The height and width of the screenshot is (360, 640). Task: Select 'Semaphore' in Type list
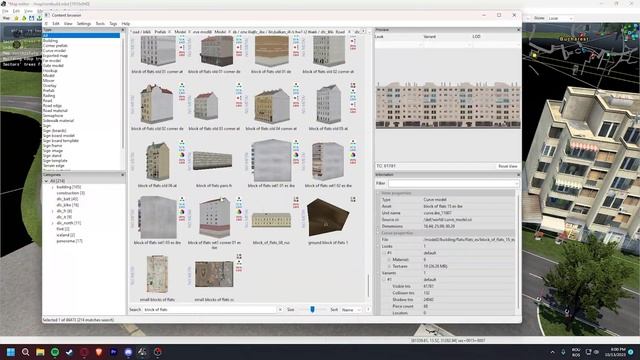[x=53, y=116]
